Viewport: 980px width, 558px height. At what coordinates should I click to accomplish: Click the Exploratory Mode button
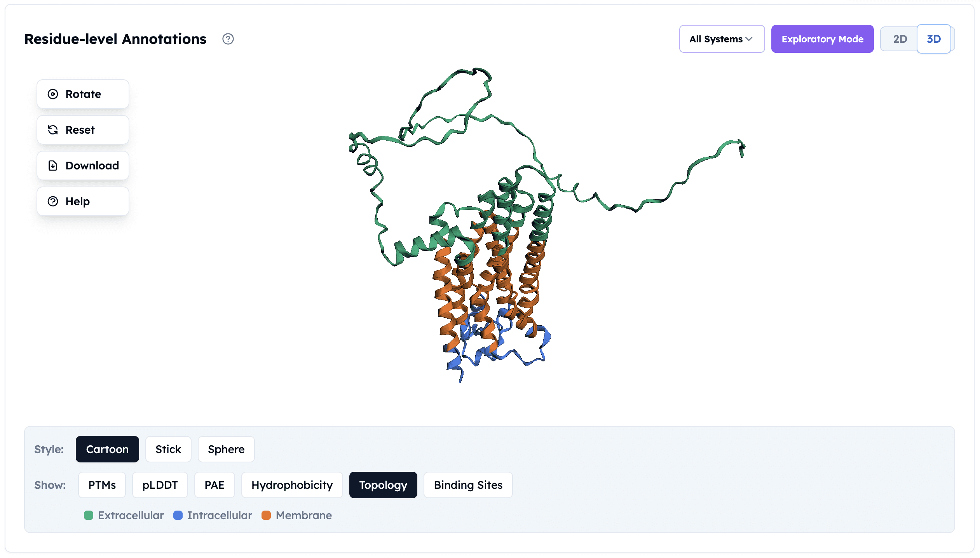[822, 39]
